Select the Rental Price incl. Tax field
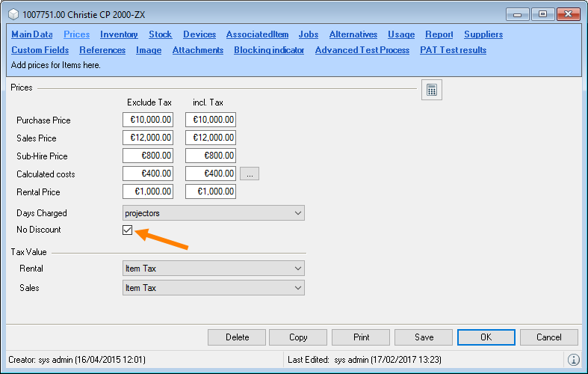The image size is (588, 374). 211,191
